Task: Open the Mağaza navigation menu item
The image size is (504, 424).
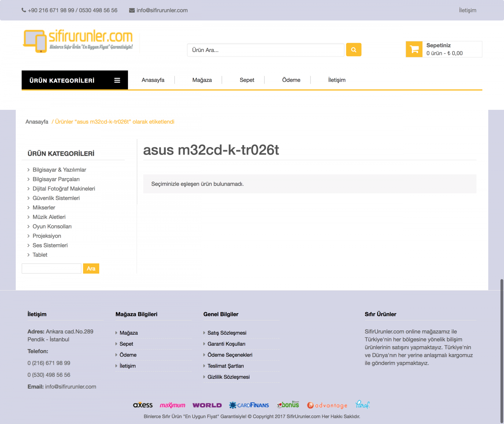Action: point(202,80)
